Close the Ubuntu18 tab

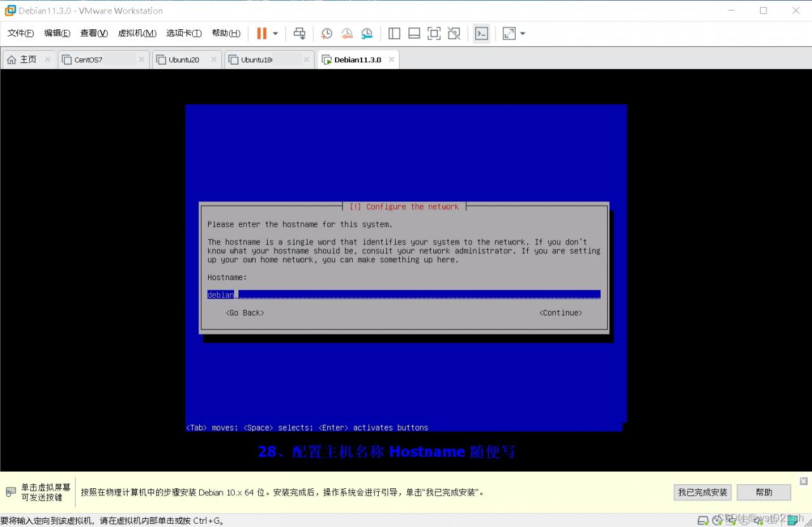306,60
